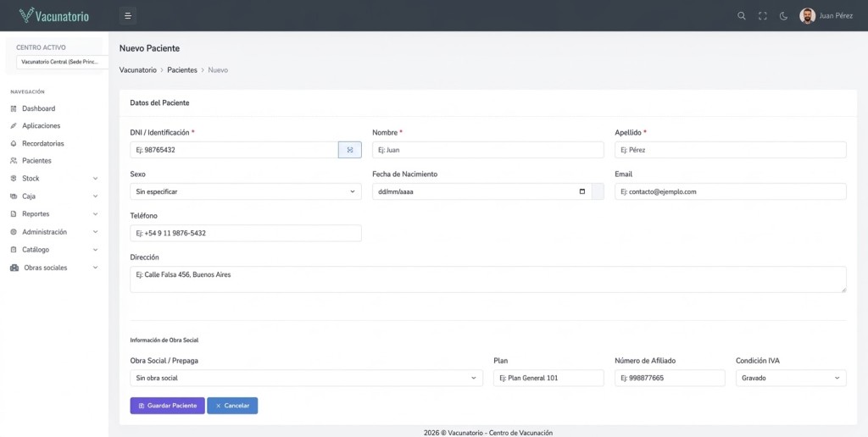Click Pacientes breadcrumb link
The image size is (868, 437).
pyautogui.click(x=182, y=70)
